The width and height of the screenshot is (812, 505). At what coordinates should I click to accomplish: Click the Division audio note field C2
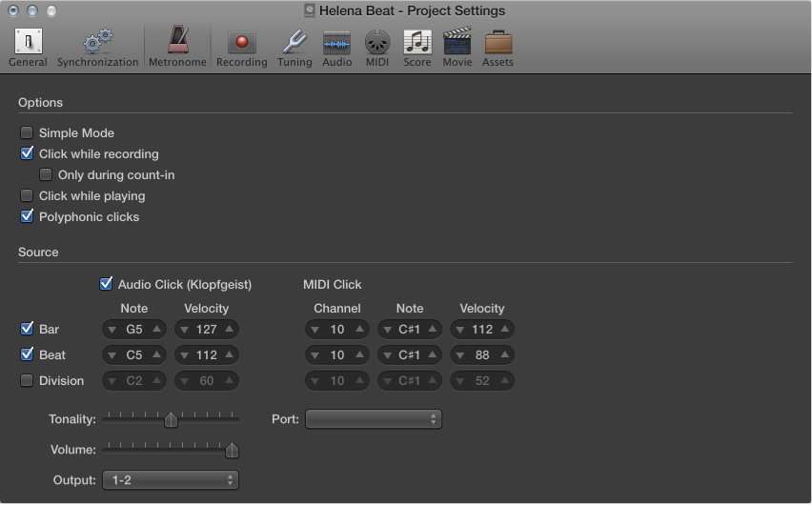134,381
